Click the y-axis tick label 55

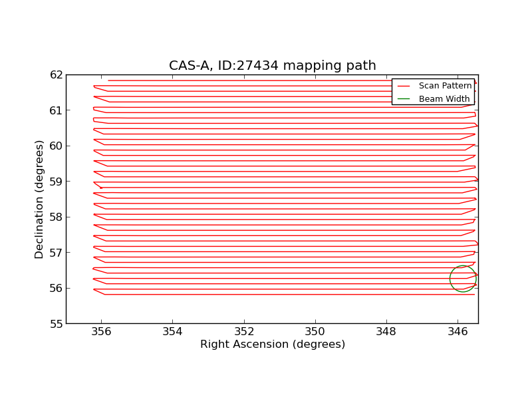(x=57, y=324)
